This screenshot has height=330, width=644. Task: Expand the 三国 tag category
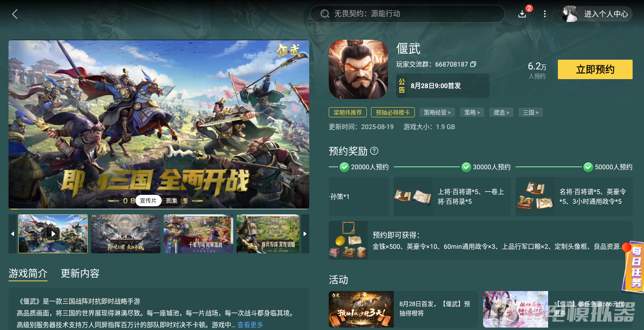[531, 112]
